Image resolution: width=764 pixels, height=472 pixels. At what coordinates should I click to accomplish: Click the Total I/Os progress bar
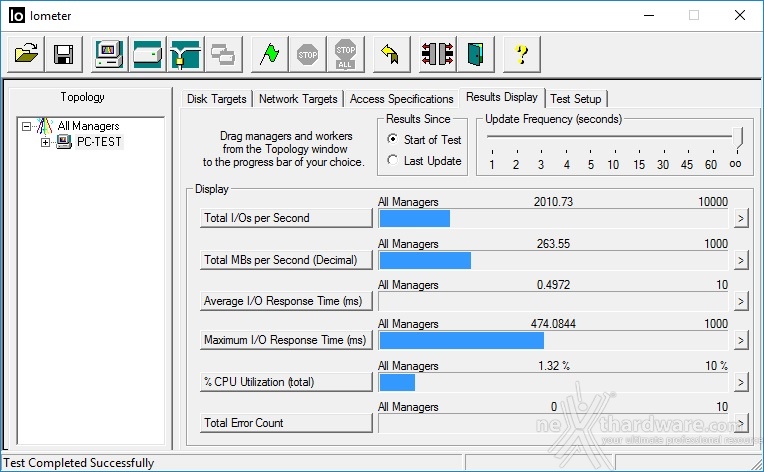pyautogui.click(x=553, y=219)
